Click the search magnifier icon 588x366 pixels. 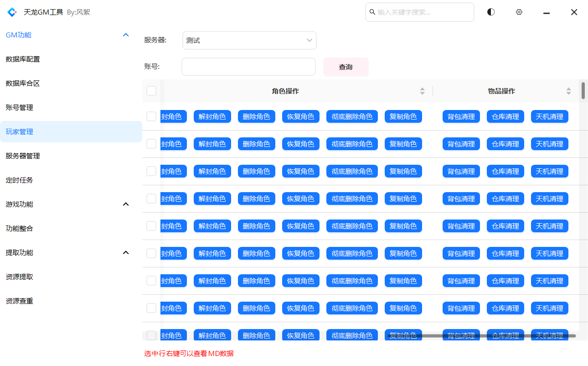point(372,12)
